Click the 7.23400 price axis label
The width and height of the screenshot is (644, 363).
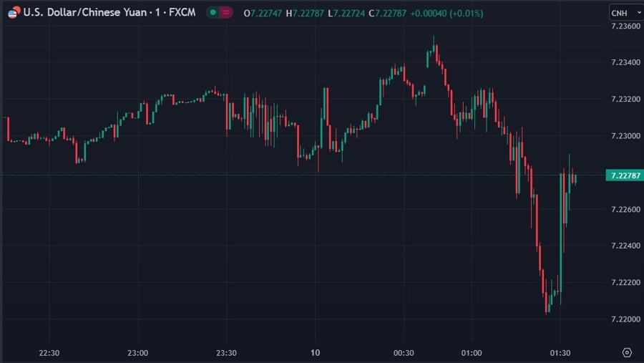(x=625, y=62)
